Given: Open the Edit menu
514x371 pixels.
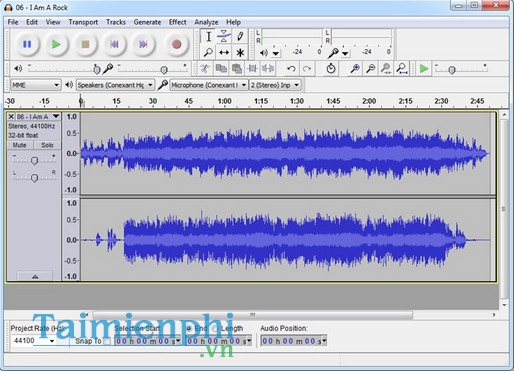Looking at the screenshot, I should [32, 22].
